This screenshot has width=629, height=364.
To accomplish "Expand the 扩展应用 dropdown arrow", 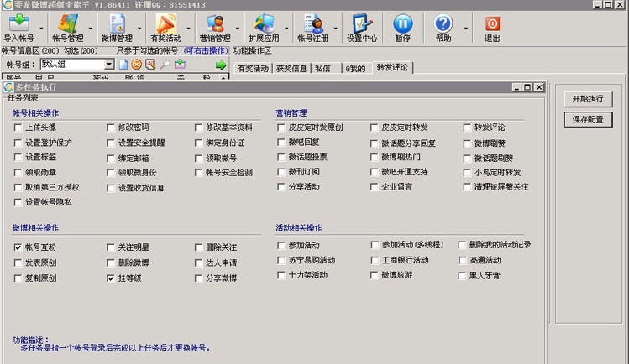I will [286, 29].
